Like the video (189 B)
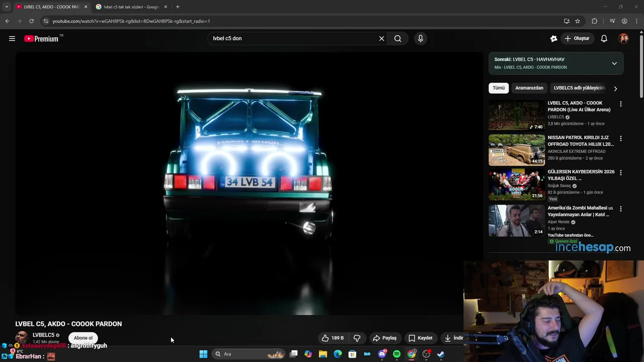 pos(332,338)
